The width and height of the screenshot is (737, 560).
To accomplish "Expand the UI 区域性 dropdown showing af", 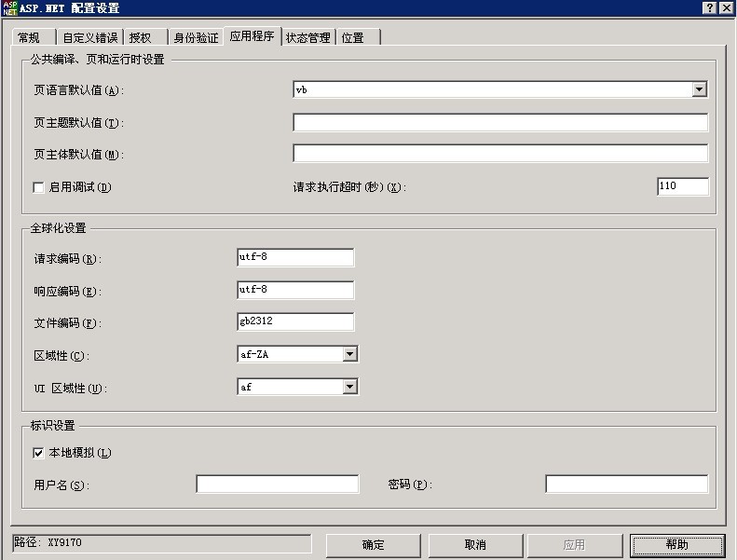I will 349,387.
